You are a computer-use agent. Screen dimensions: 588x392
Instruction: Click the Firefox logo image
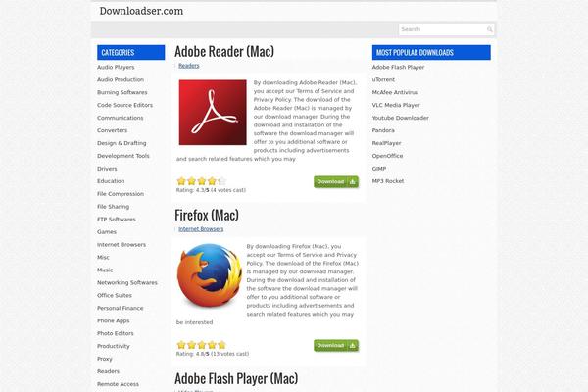pos(210,275)
